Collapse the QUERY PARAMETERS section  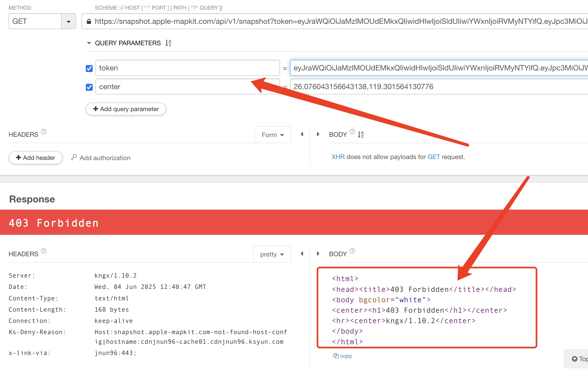[x=89, y=43]
